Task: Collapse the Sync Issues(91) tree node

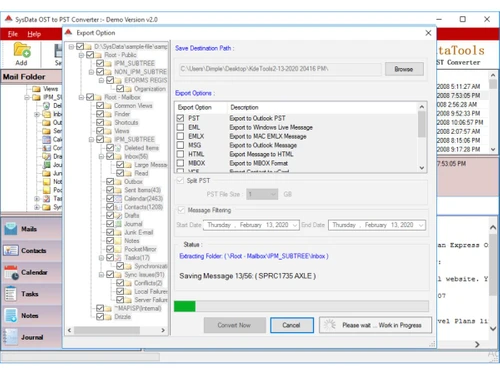Action: point(101,275)
